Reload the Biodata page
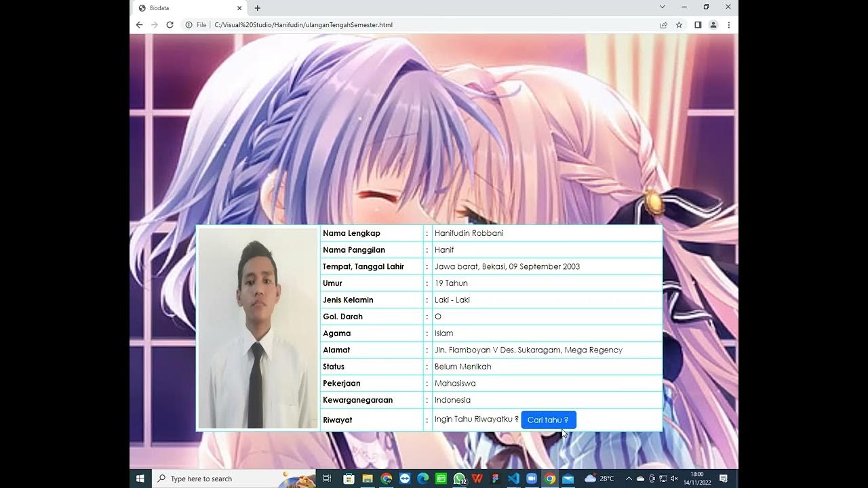This screenshot has height=488, width=868. 170,25
